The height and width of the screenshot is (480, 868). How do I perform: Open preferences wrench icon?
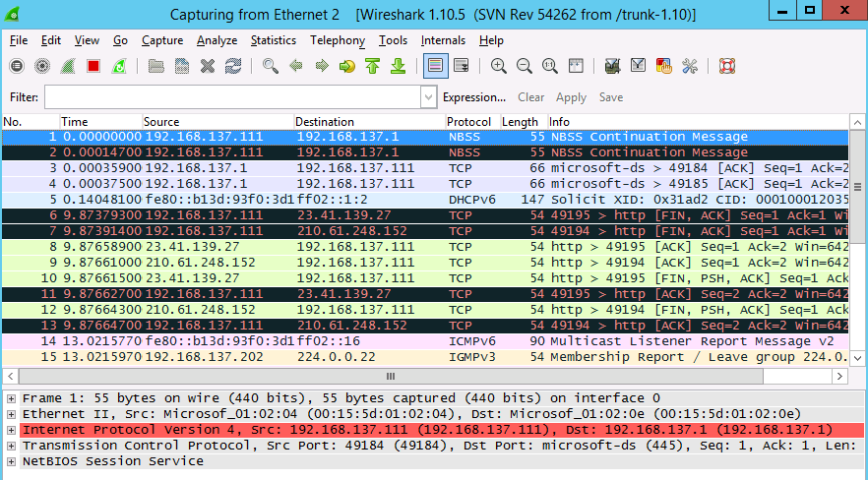click(689, 66)
